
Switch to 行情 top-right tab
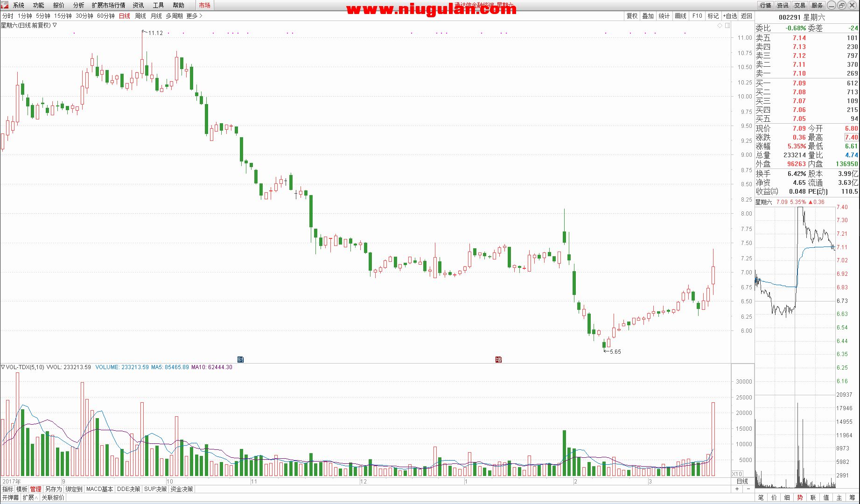pos(765,5)
